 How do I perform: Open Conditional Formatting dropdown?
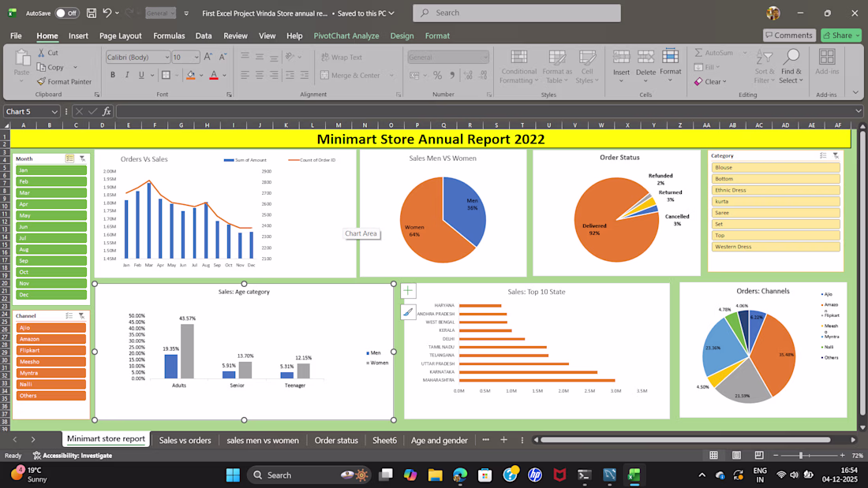518,67
